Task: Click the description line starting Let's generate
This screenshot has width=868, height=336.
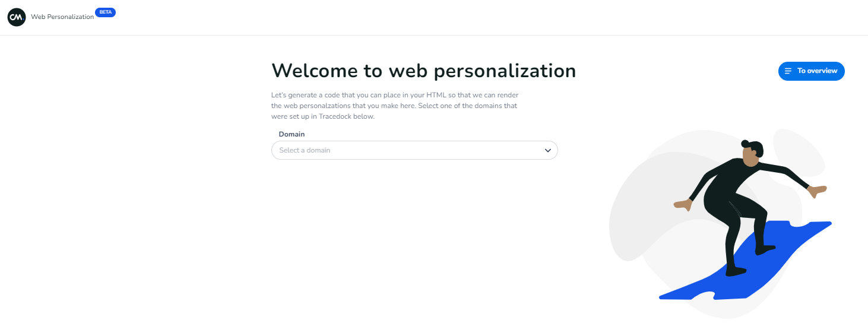Action: [x=395, y=95]
